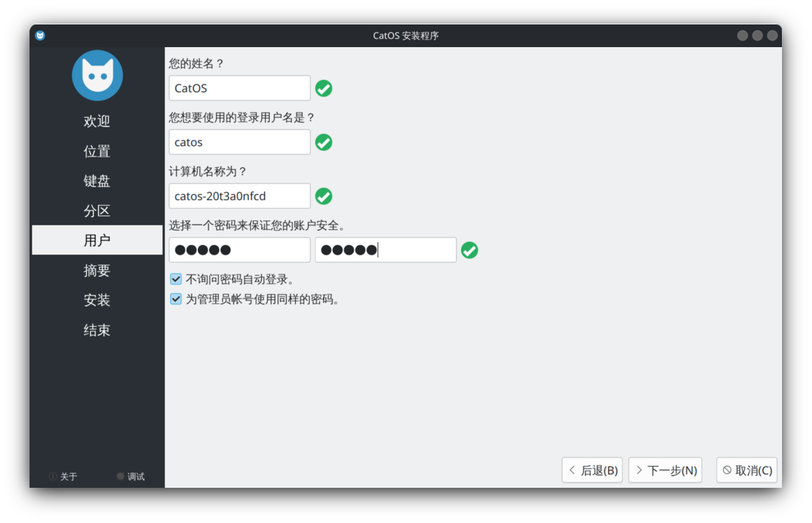Click green checkmark beside computer name field
The height and width of the screenshot is (523, 812).
coord(323,196)
